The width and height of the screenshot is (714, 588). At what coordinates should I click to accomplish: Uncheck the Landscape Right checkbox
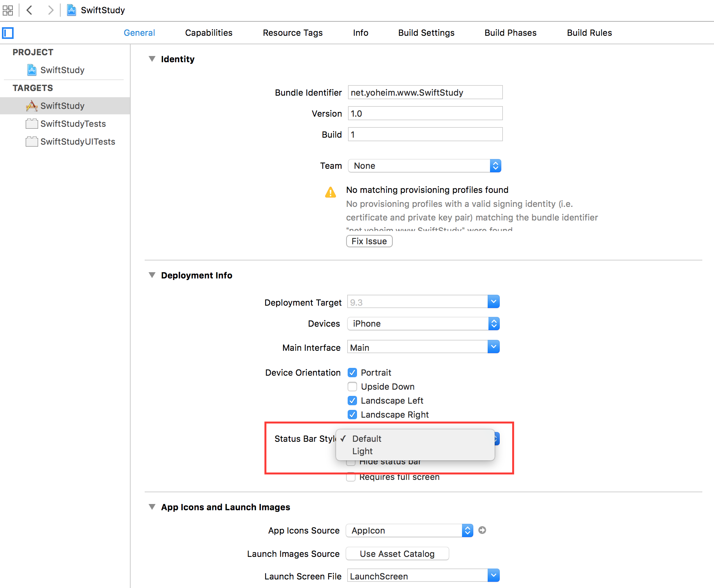[x=352, y=415]
